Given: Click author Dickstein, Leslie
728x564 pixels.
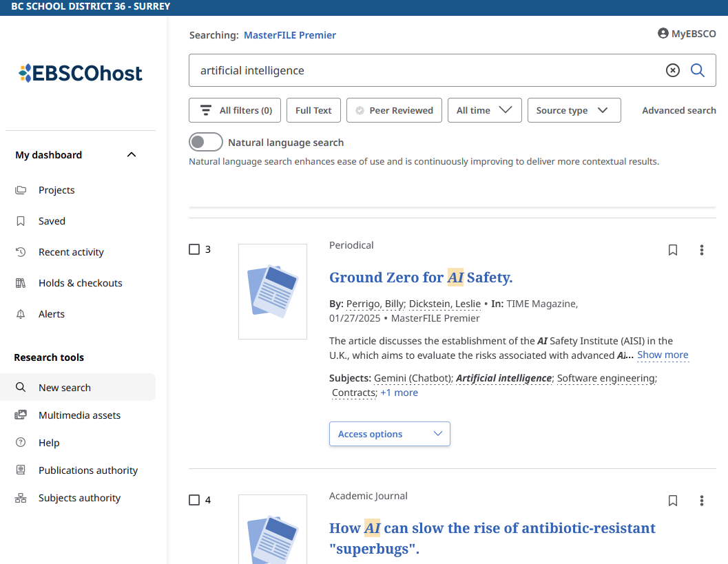Looking at the screenshot, I should pyautogui.click(x=445, y=304).
